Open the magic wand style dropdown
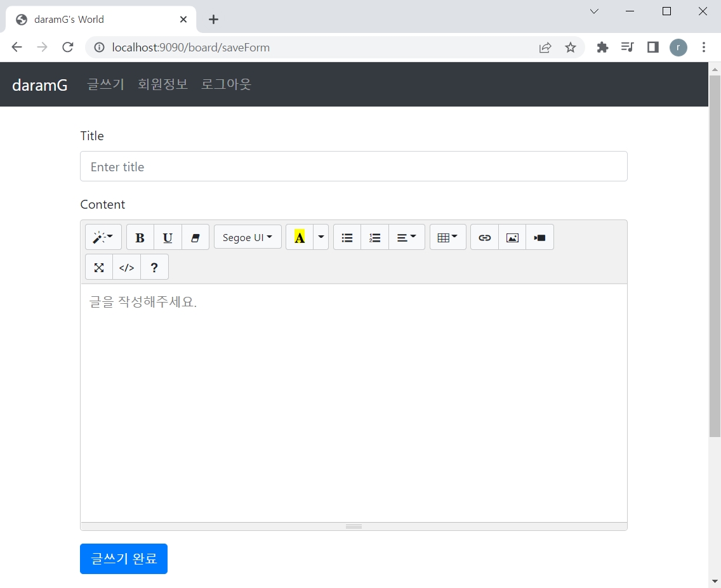721x588 pixels. [x=103, y=237]
